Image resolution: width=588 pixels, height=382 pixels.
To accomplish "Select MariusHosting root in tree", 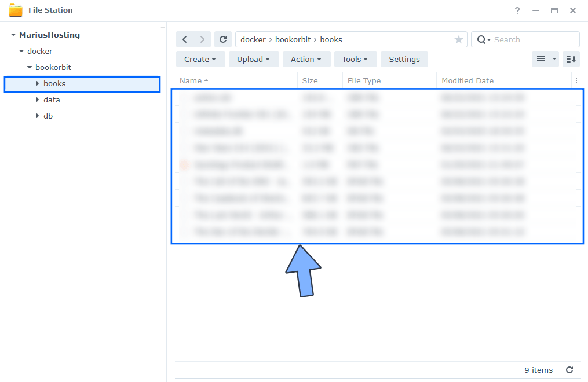I will click(49, 35).
